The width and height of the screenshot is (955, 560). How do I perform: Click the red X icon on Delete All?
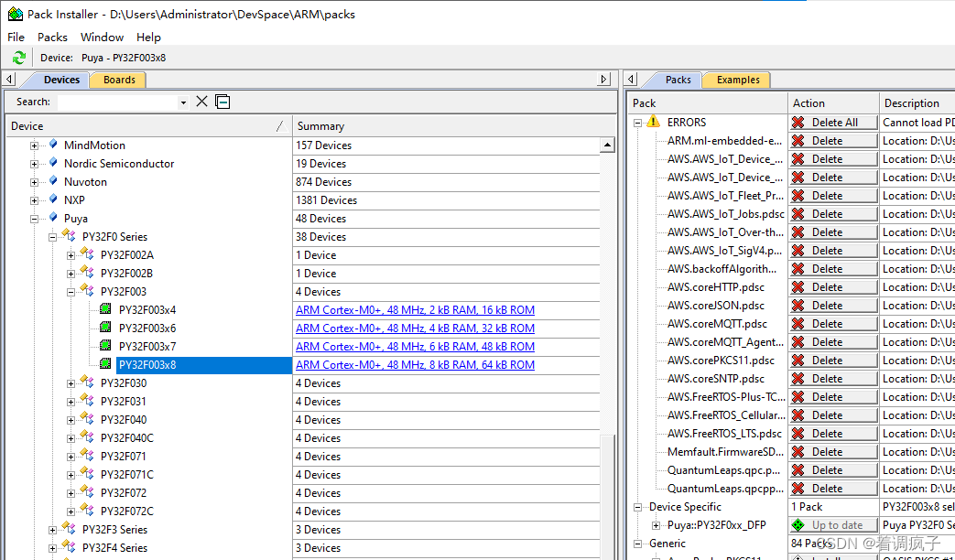click(798, 123)
